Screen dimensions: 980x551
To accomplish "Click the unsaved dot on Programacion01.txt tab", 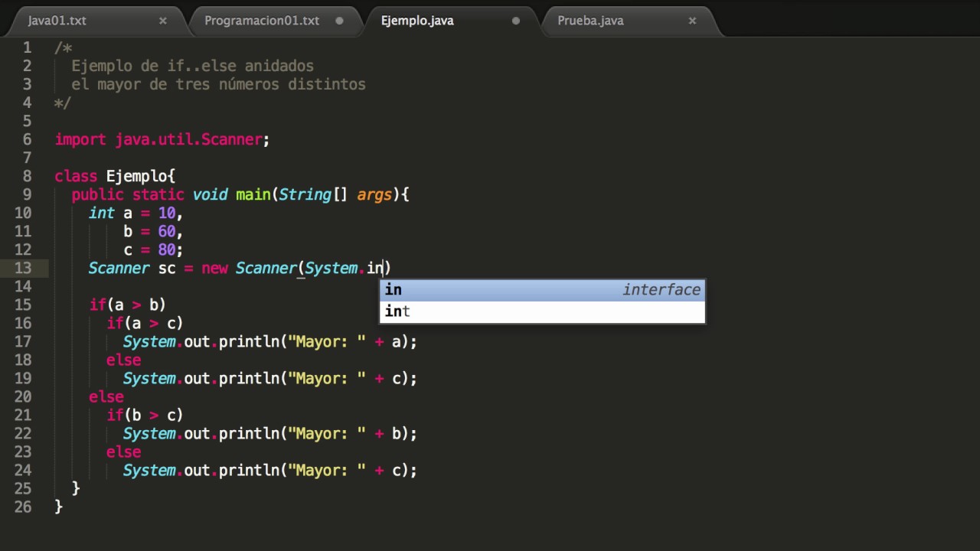I will click(339, 21).
